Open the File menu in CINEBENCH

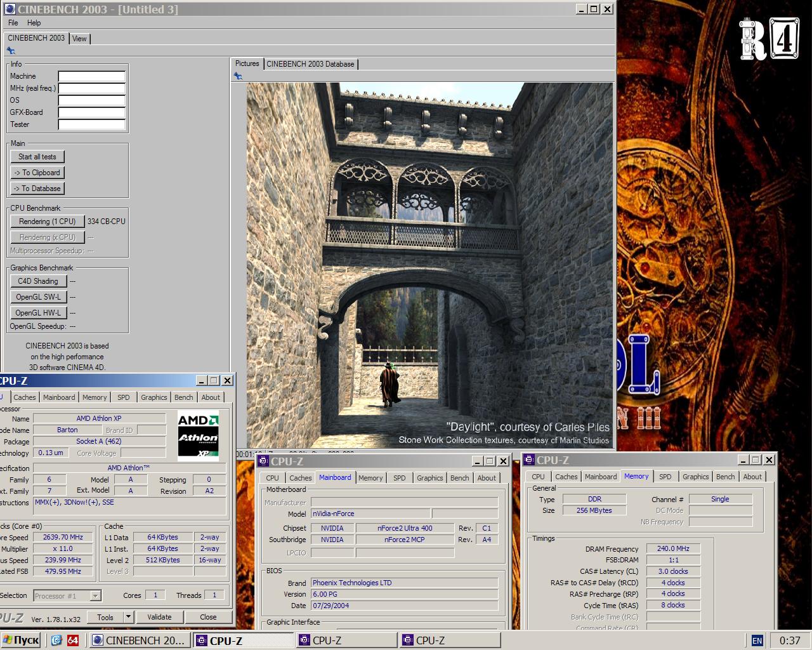pos(13,23)
